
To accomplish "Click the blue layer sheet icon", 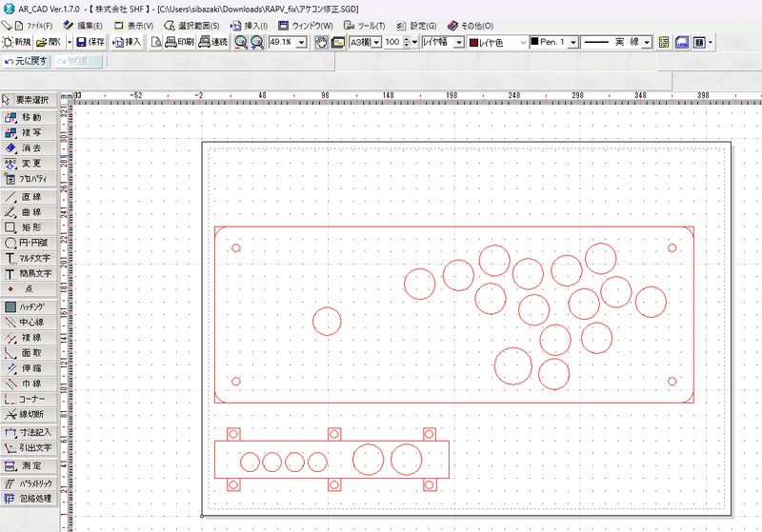I will pos(682,42).
